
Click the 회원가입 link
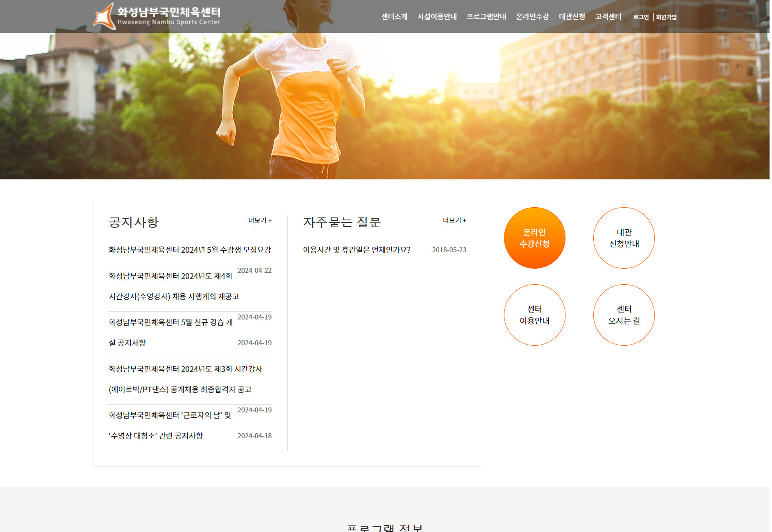[x=666, y=17]
